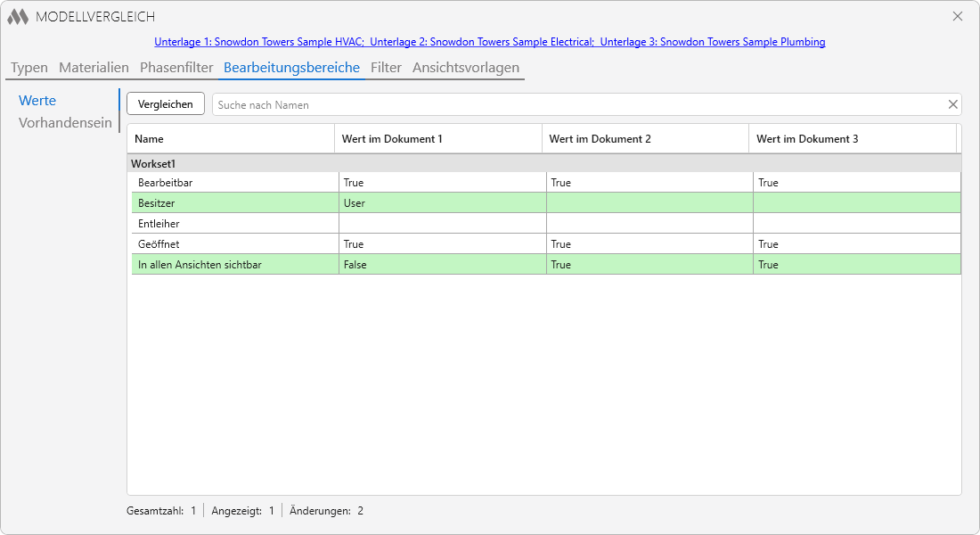Clear the search field with X icon
This screenshot has width=980, height=535.
(x=952, y=104)
